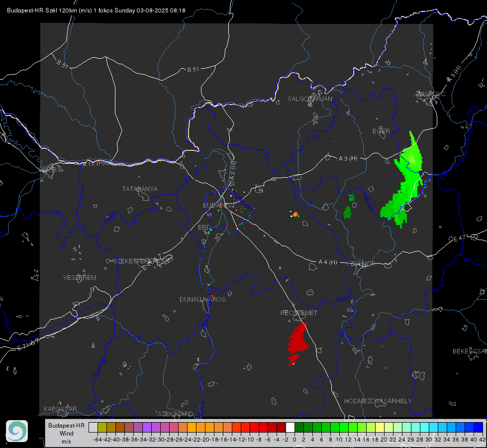
Task: Pick the cyan swatch between 28 and 30
Action: click(x=425, y=427)
